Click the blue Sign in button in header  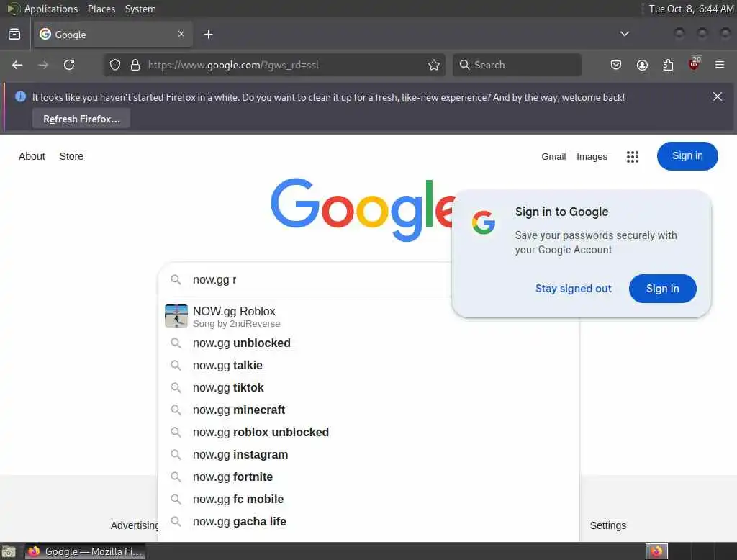687,156
